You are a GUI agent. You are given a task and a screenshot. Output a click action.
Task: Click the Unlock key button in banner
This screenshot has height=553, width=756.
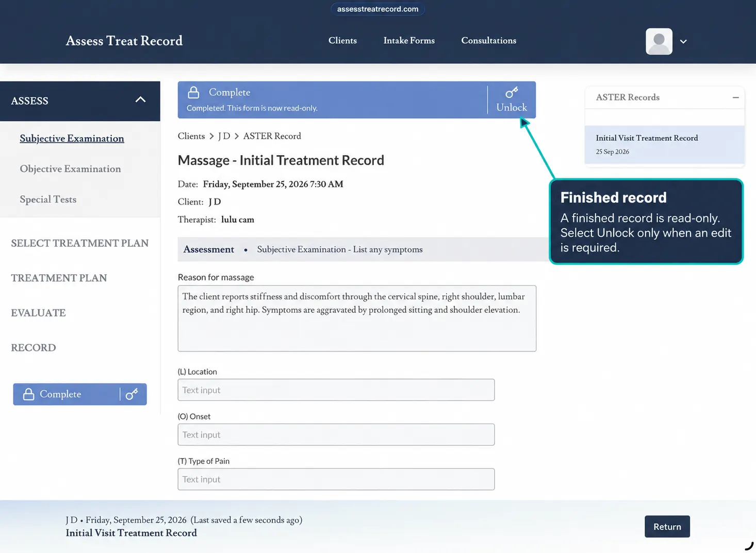512,100
